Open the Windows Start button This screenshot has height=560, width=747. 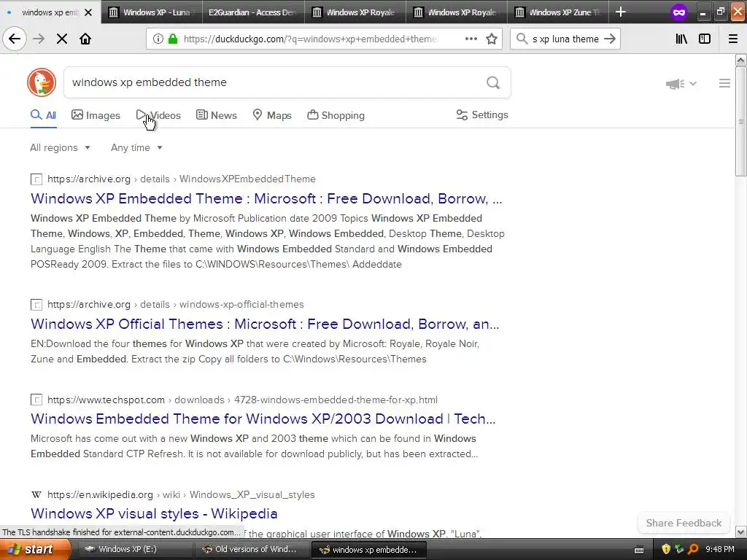click(35, 550)
